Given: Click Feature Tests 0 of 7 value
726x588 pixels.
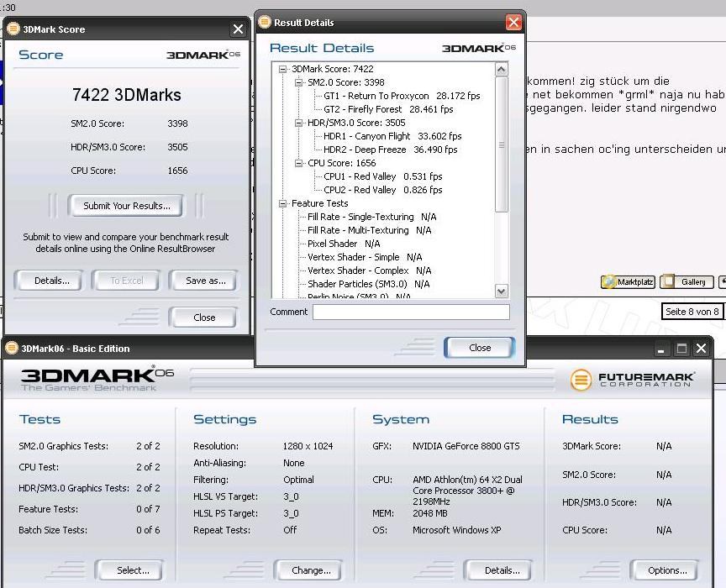Looking at the screenshot, I should (x=148, y=509).
